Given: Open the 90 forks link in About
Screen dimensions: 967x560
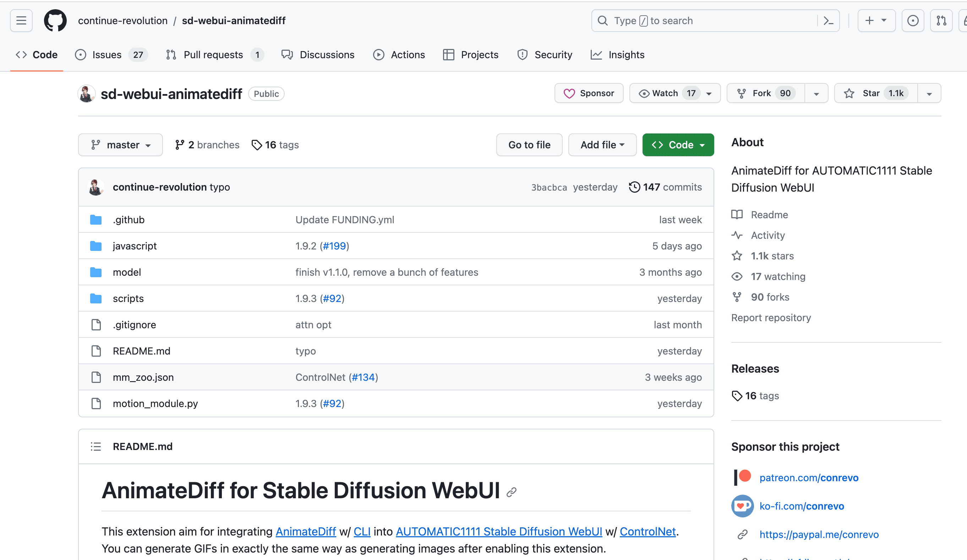Looking at the screenshot, I should (770, 297).
